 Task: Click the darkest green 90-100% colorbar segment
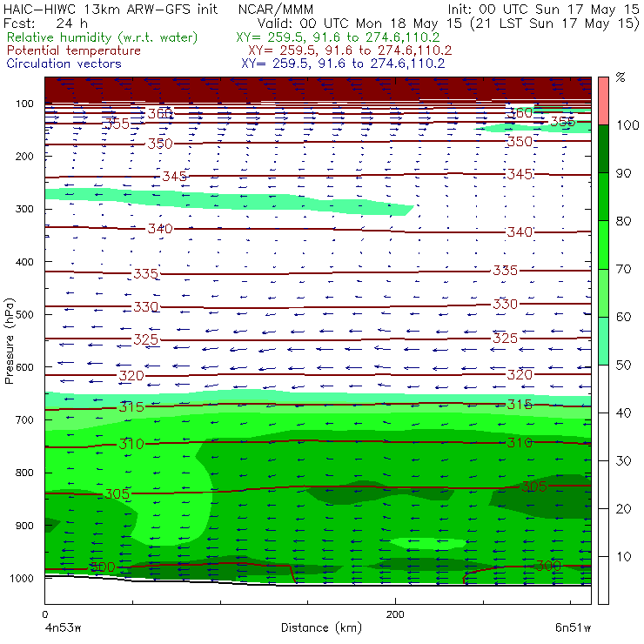(x=603, y=149)
